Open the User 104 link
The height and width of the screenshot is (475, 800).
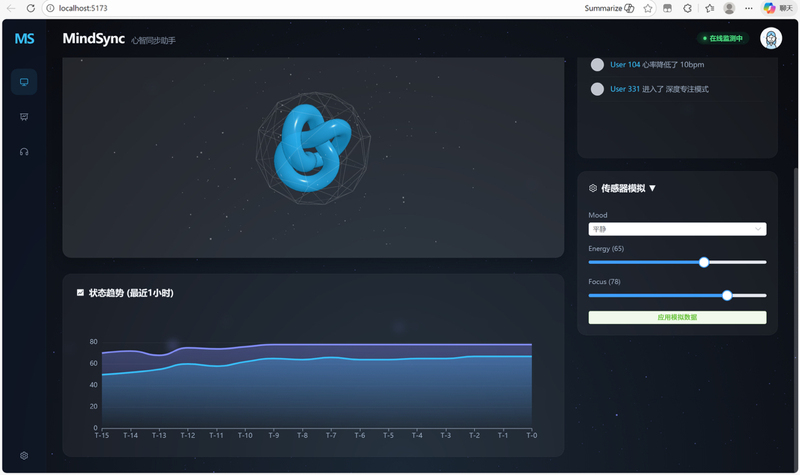coord(625,65)
